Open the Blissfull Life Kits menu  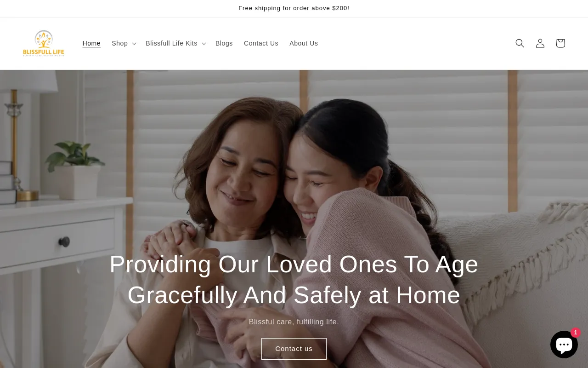point(171,43)
